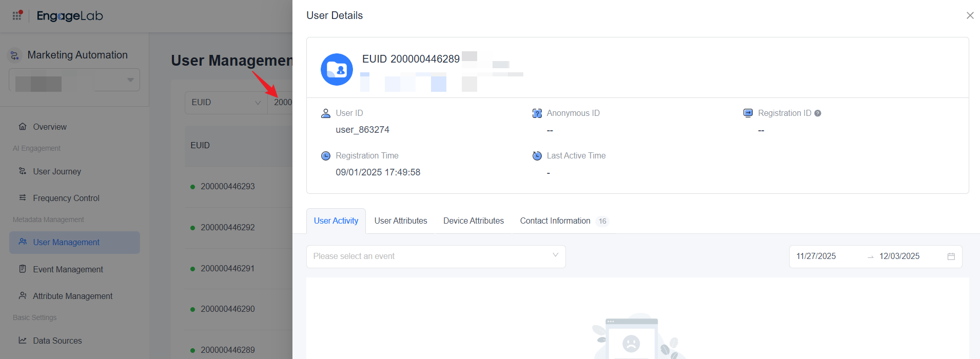Click the EUID column header
The width and height of the screenshot is (980, 359).
200,146
